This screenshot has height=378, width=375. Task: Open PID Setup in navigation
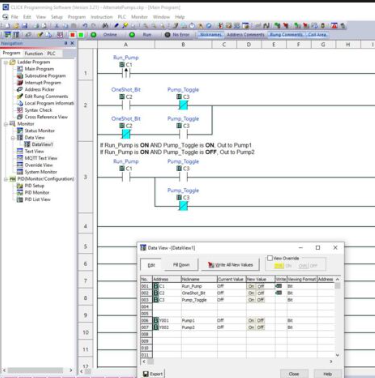[x=34, y=186]
